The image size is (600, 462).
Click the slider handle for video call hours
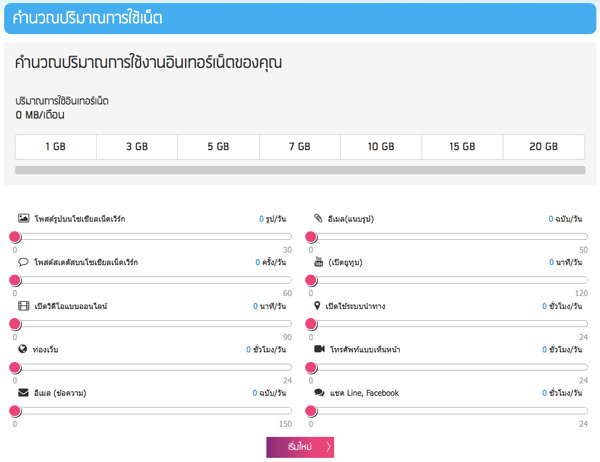(x=311, y=368)
